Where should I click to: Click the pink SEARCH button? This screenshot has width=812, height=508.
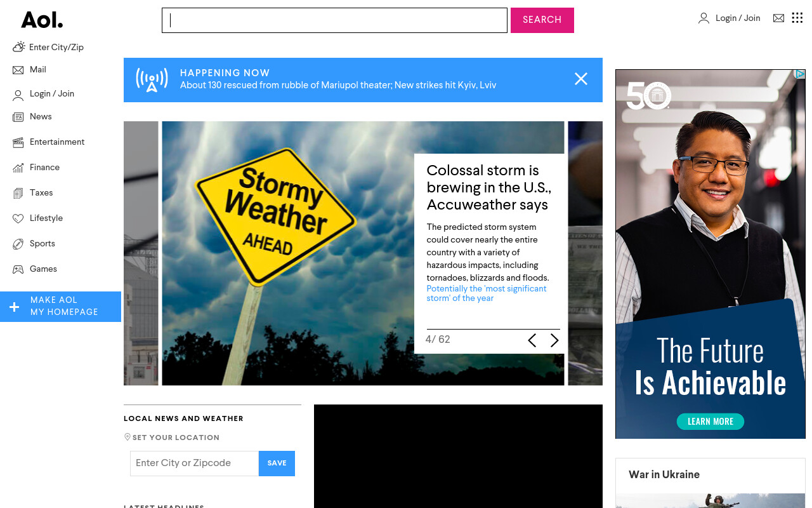pyautogui.click(x=542, y=20)
